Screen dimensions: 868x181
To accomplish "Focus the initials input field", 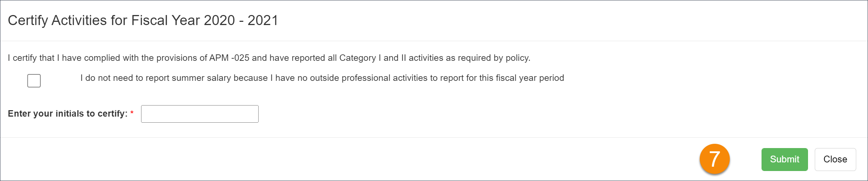I will click(200, 114).
